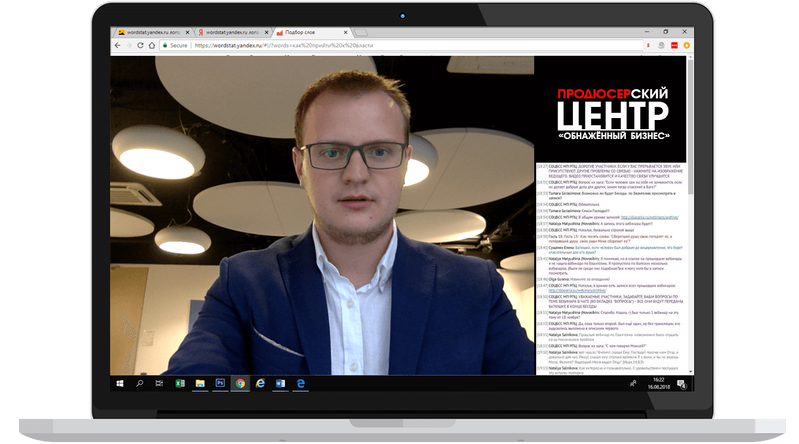Open the People icon in system tray
The width and height of the screenshot is (799, 444).
tap(633, 383)
